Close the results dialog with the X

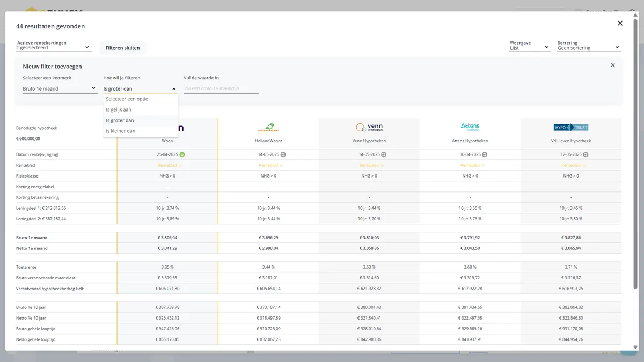tap(620, 23)
